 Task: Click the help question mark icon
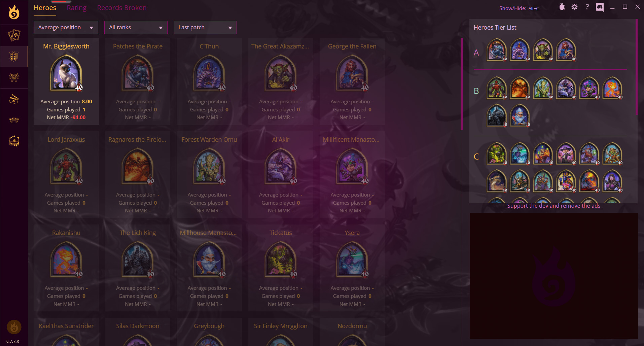click(587, 7)
